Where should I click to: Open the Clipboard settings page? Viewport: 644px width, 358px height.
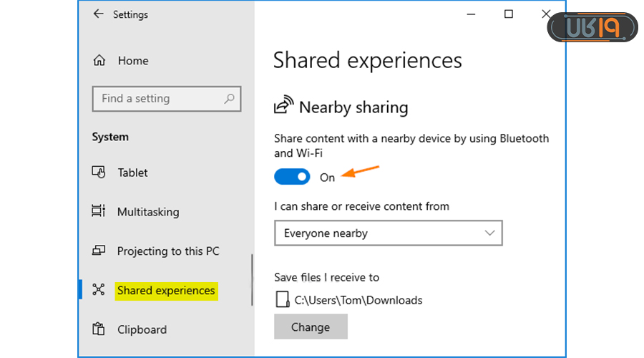142,329
